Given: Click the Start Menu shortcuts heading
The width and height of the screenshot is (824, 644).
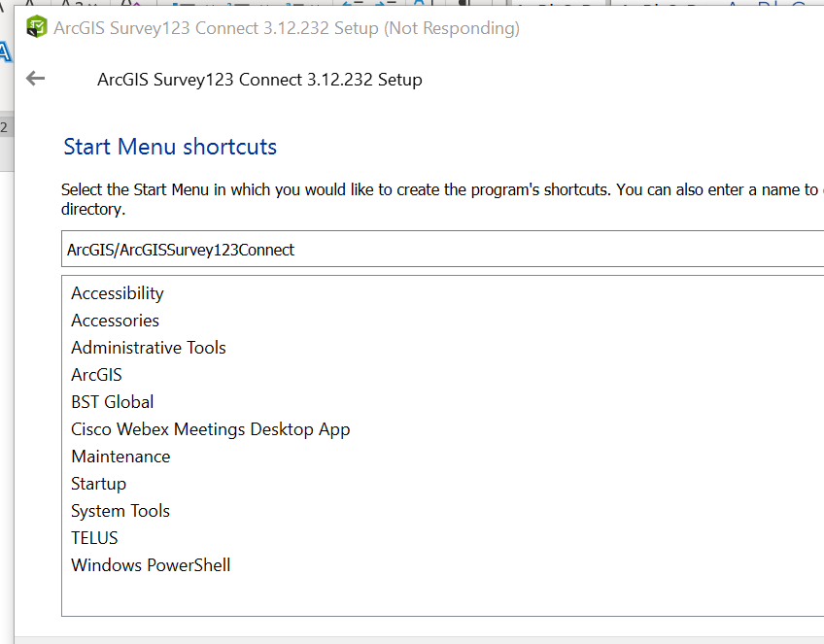Looking at the screenshot, I should pyautogui.click(x=169, y=146).
